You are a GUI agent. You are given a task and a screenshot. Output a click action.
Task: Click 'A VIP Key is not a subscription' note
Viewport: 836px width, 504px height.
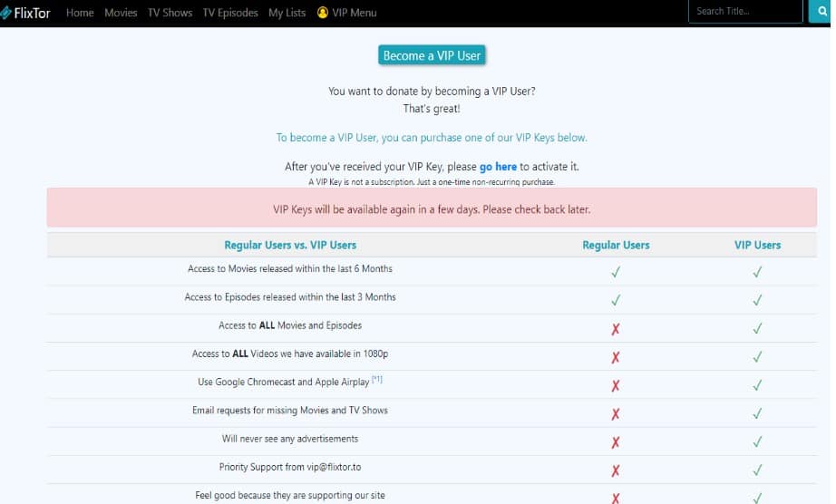432,182
